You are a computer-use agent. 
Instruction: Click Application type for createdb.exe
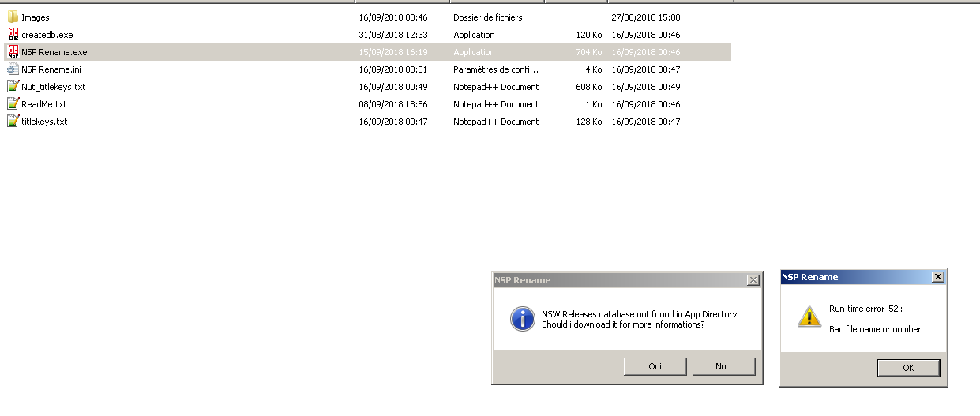tap(474, 35)
